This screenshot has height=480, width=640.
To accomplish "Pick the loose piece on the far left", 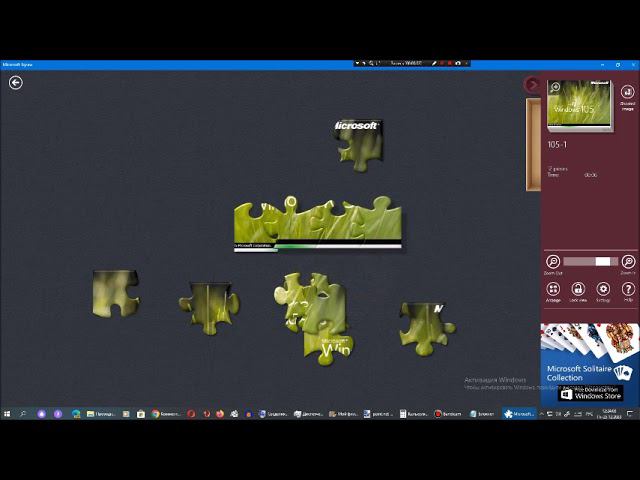I will 116,294.
